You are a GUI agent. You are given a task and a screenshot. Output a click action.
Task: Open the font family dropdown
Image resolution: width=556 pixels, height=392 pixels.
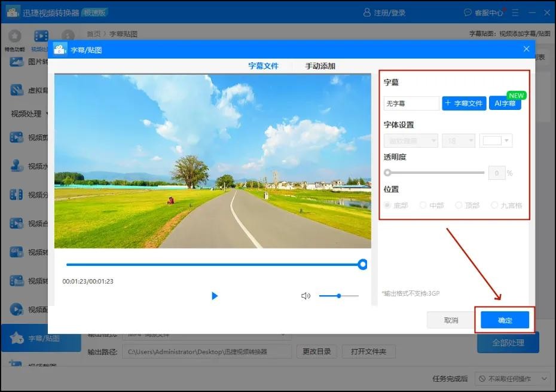click(x=411, y=141)
